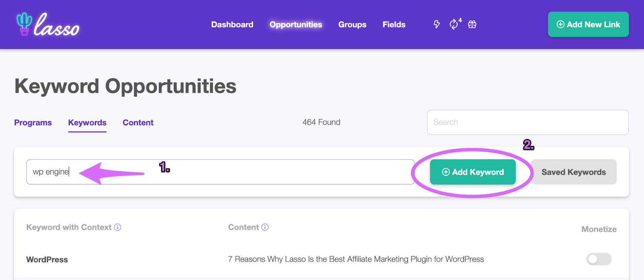Image resolution: width=644 pixels, height=280 pixels.
Task: Click the 464 Found results count
Action: point(321,122)
